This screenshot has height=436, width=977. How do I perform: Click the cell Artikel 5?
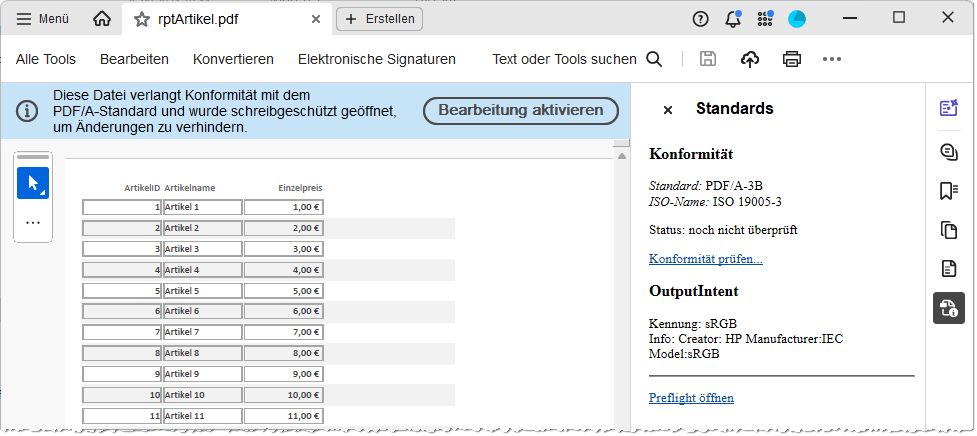(x=203, y=290)
